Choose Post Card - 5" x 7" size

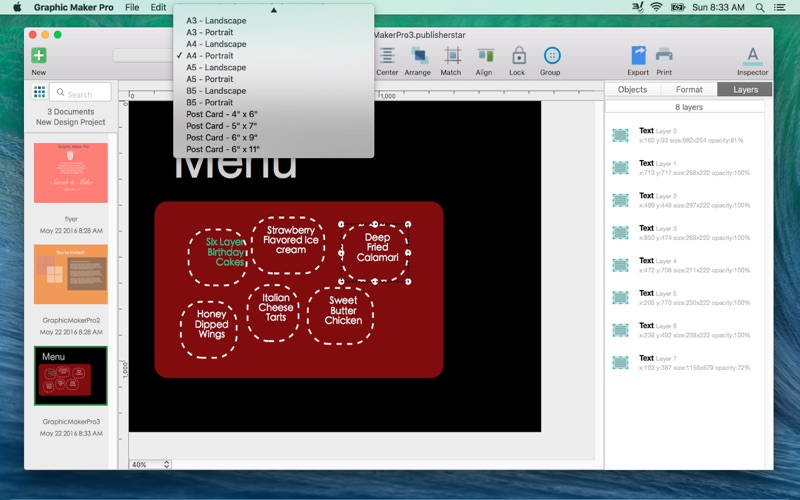[x=273, y=126]
